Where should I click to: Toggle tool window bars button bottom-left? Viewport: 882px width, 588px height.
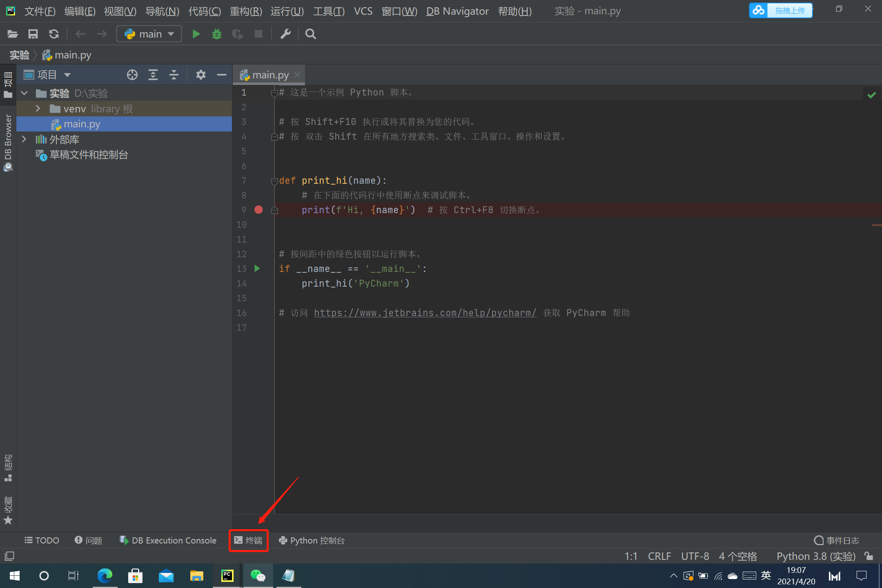(9, 556)
